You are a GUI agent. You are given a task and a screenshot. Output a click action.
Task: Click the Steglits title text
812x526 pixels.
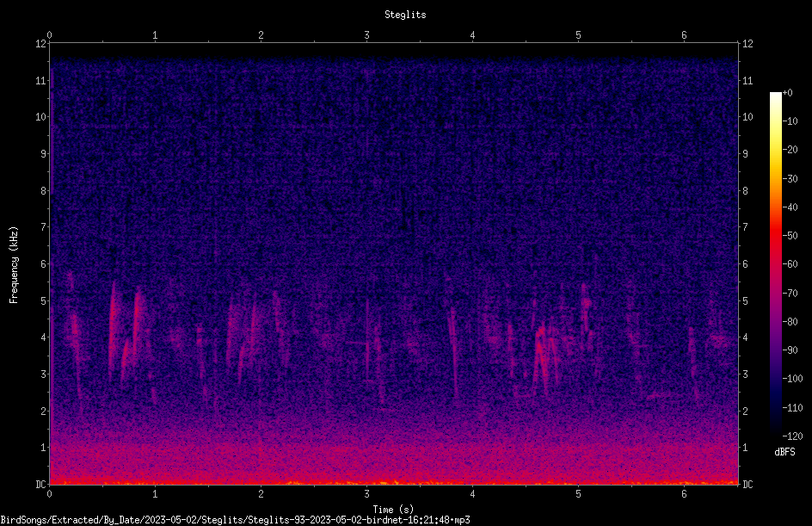tap(405, 15)
